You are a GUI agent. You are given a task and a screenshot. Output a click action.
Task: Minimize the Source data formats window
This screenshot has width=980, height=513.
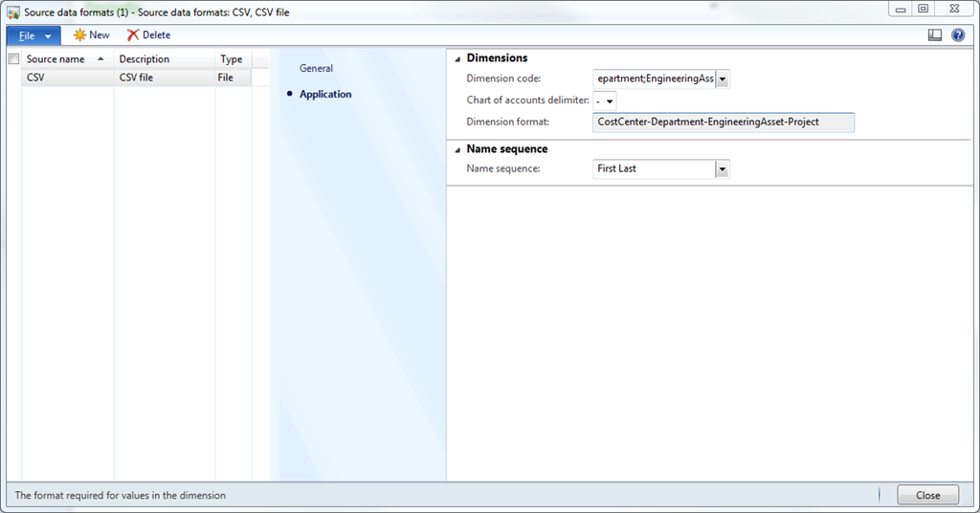tap(901, 10)
